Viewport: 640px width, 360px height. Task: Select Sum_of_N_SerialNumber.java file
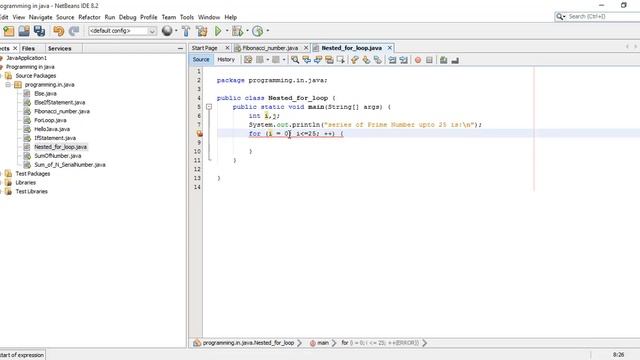click(70, 165)
